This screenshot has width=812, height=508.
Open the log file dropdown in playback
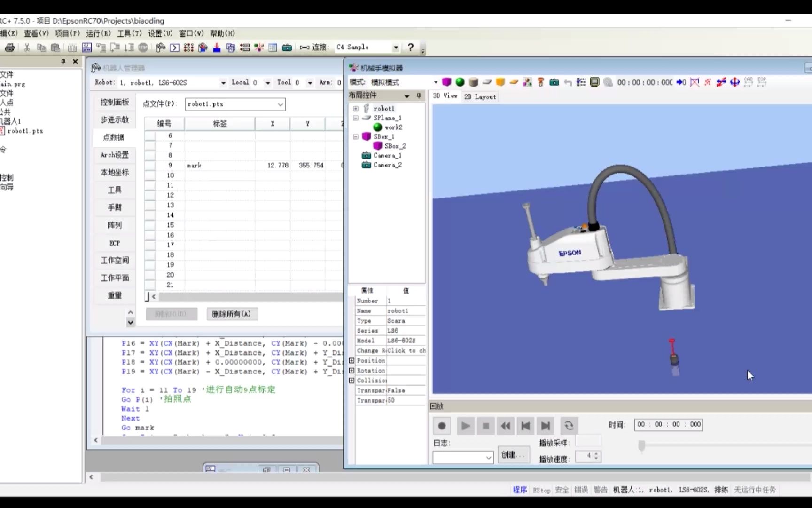tap(489, 457)
